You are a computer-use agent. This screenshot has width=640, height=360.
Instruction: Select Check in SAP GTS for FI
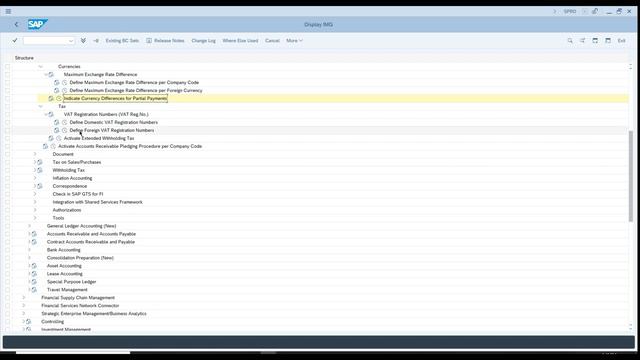[78, 194]
